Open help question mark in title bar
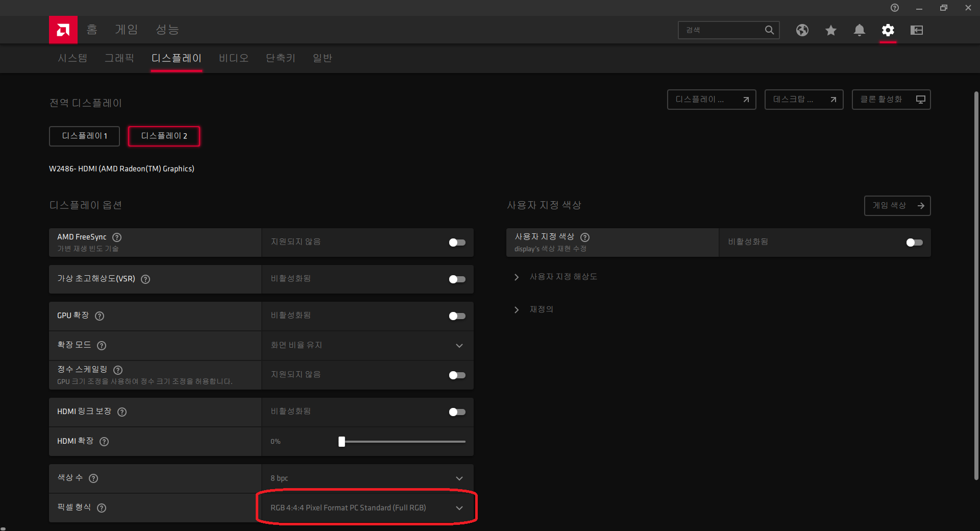Viewport: 980px width, 531px height. 895,8
